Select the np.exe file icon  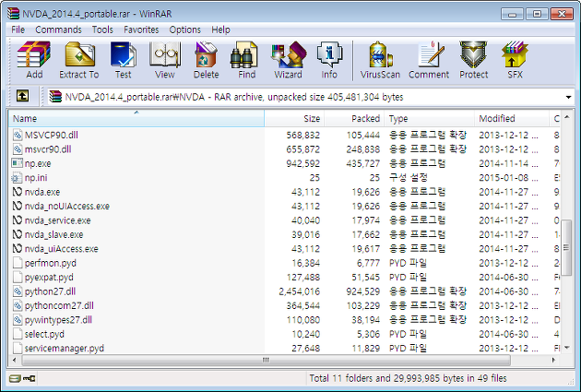coord(17,163)
